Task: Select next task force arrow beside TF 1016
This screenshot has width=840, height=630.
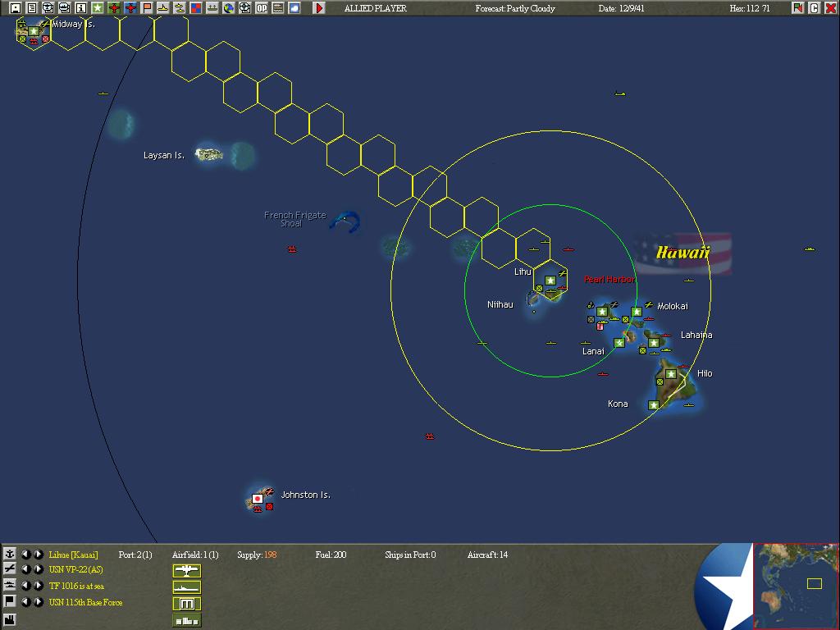Action: 38,586
